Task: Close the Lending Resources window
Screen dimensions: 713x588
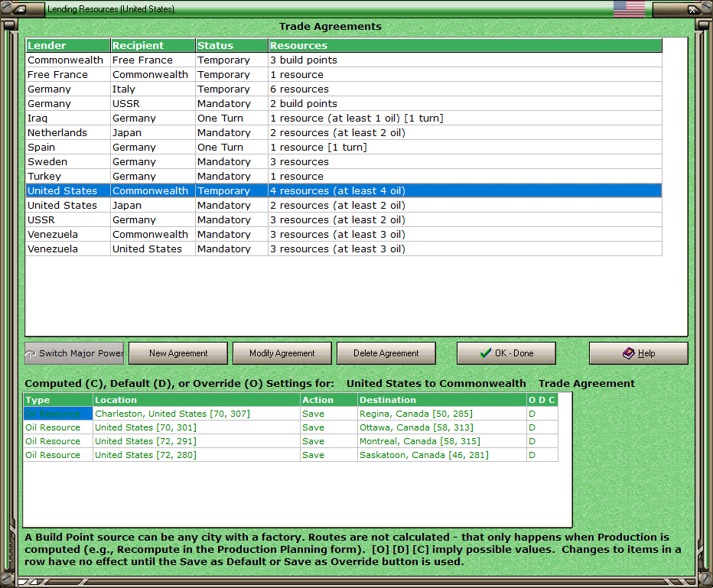Action: tap(692, 9)
